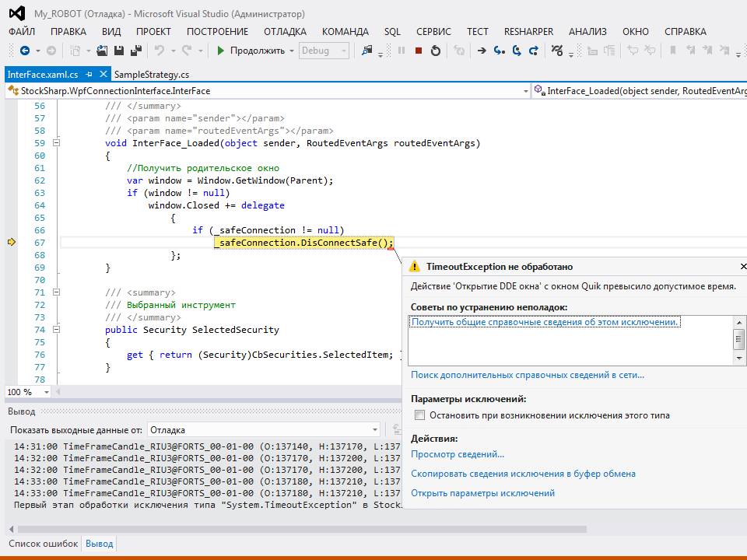Open the 100 % zoom level dropdown
Image resolution: width=747 pixels, height=560 pixels.
(x=46, y=392)
